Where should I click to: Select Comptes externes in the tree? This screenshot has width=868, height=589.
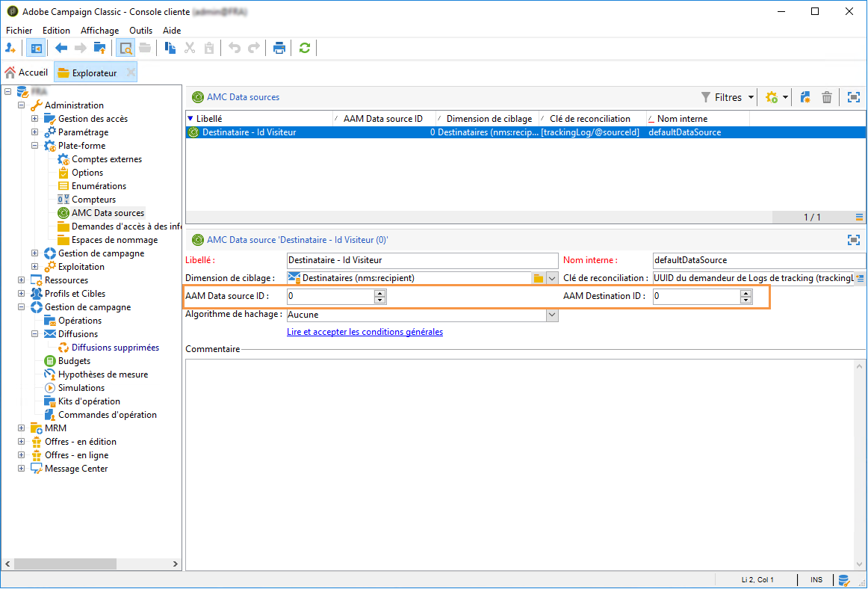click(x=107, y=159)
